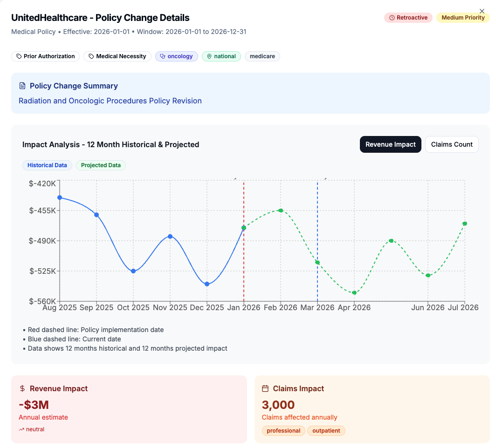Screen dimensions: 496x448
Task: Click the Nov 2025 x-axis label
Action: pos(170,307)
